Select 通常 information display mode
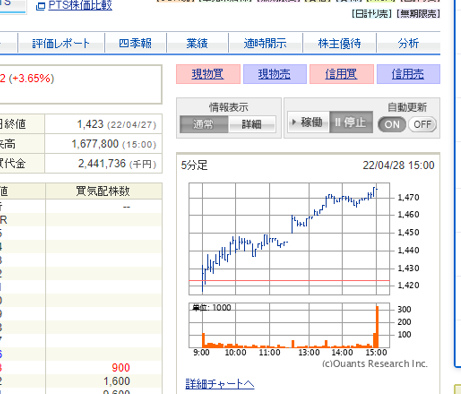The image size is (461, 394). [x=204, y=124]
